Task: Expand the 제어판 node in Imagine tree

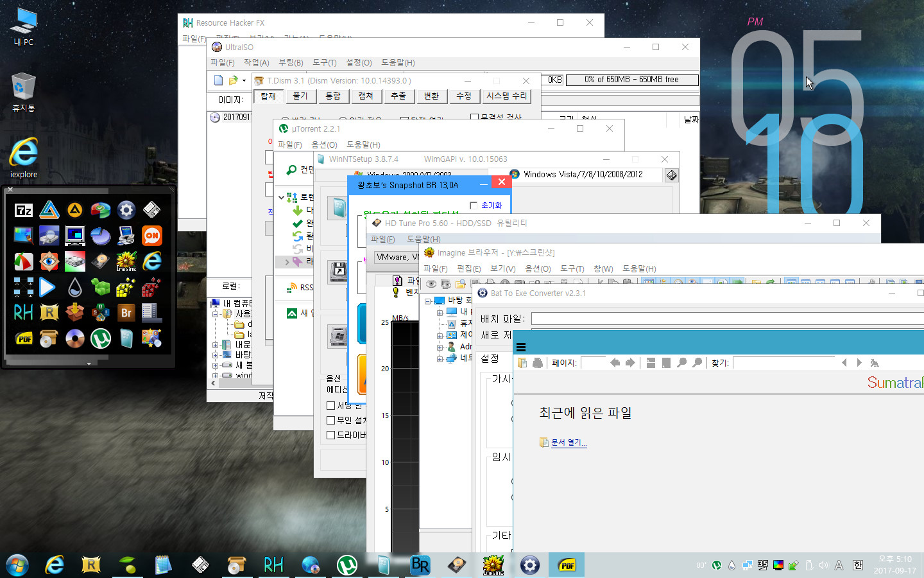Action: 440,336
